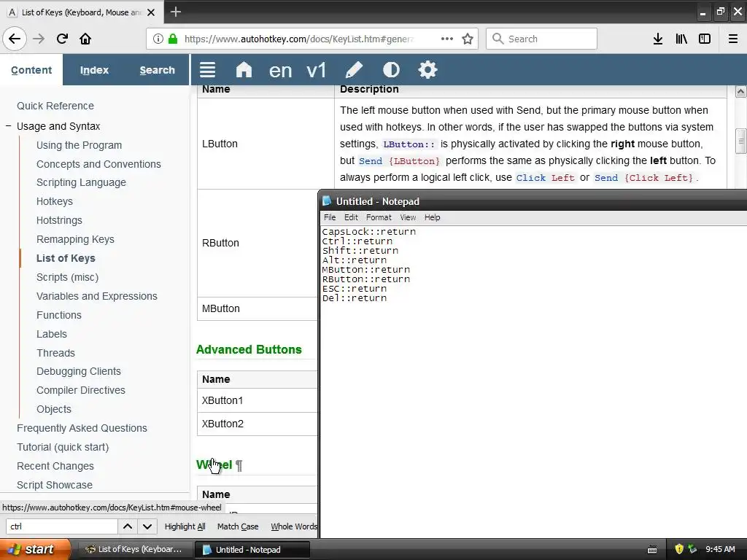
Task: Close the List of Keys browser tab
Action: coord(151,12)
